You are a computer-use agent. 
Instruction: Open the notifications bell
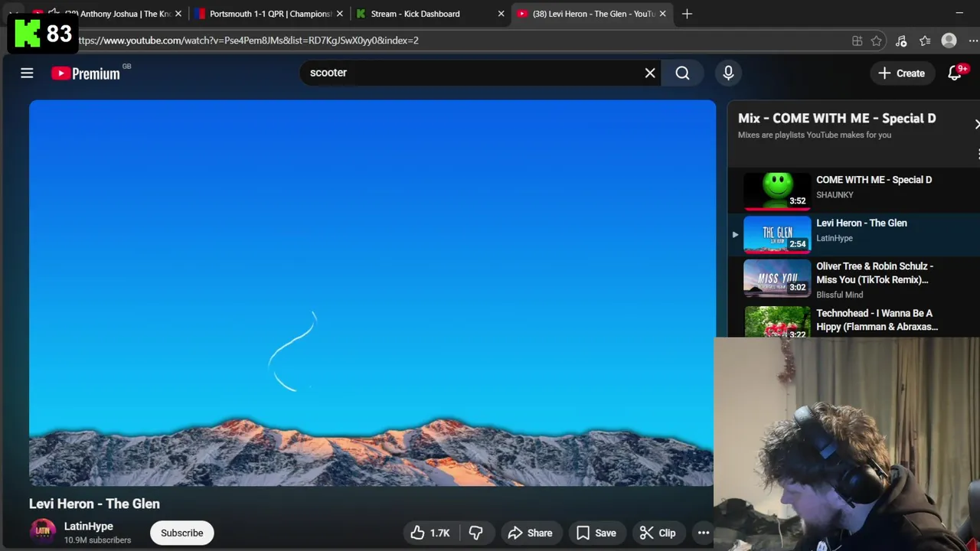[955, 73]
